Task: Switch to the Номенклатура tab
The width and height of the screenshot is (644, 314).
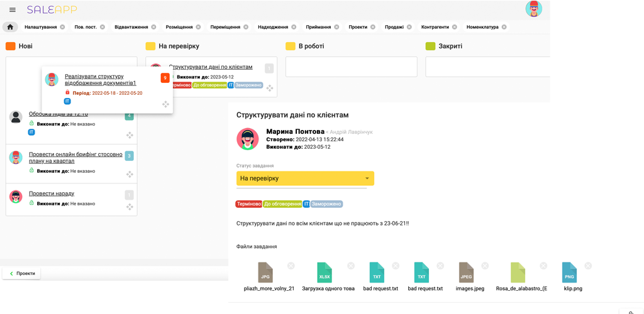Action: click(x=482, y=27)
